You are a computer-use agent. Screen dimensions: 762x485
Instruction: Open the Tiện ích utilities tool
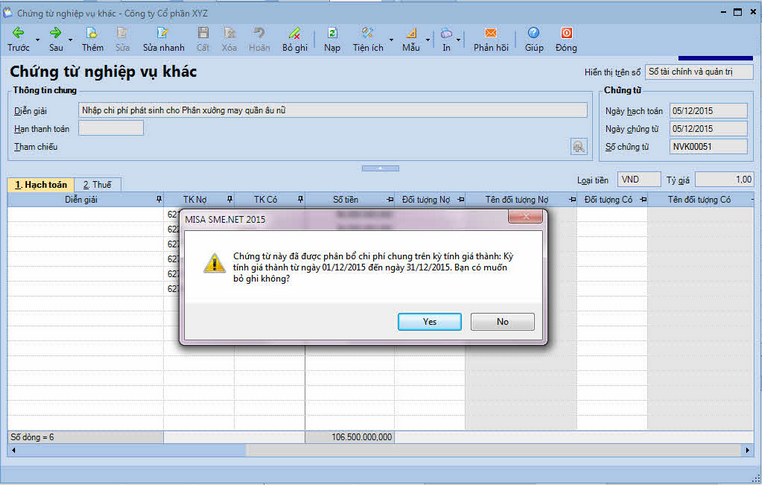coord(368,39)
